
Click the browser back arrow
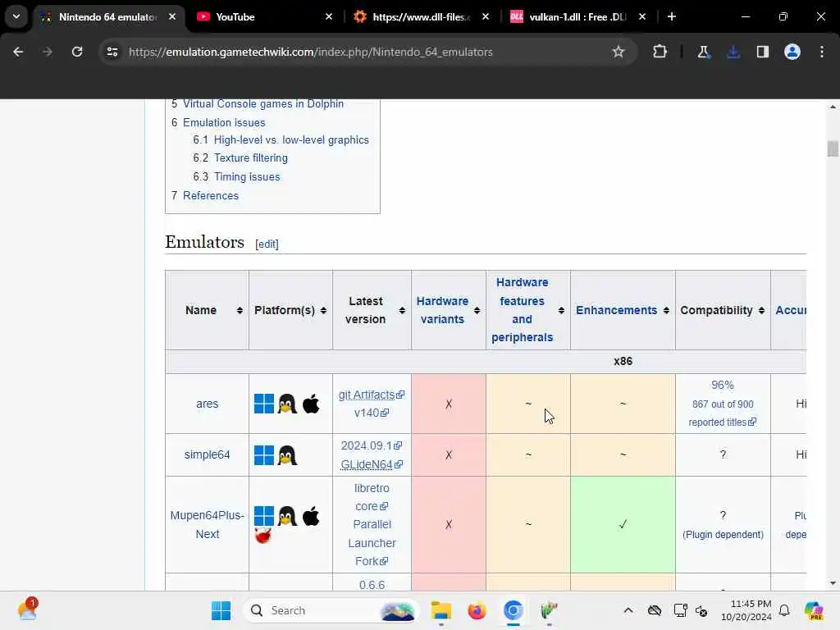pyautogui.click(x=18, y=52)
